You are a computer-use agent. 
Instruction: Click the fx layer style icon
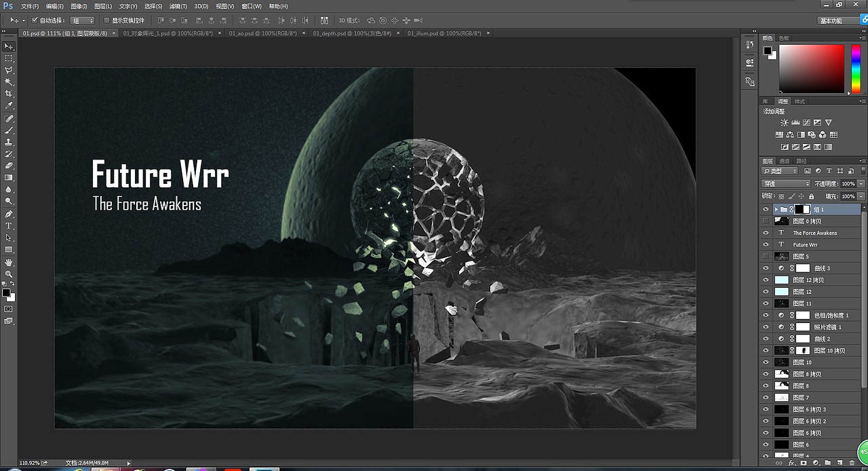point(791,462)
